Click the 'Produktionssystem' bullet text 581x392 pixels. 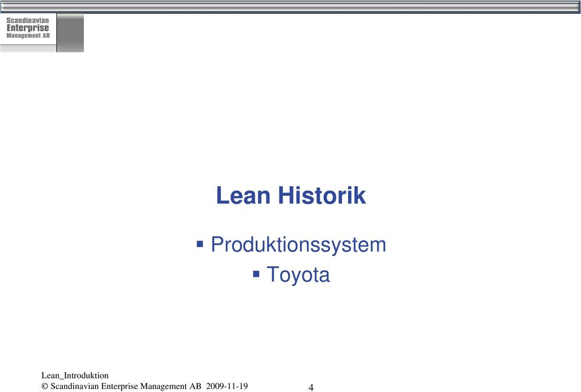[298, 245]
